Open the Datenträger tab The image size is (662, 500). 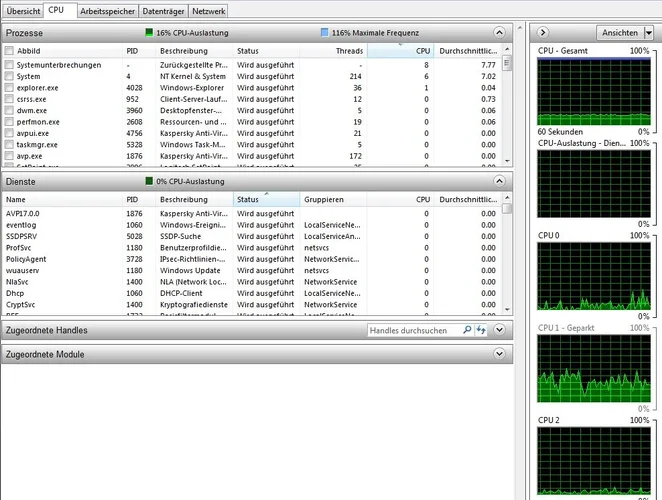point(163,11)
